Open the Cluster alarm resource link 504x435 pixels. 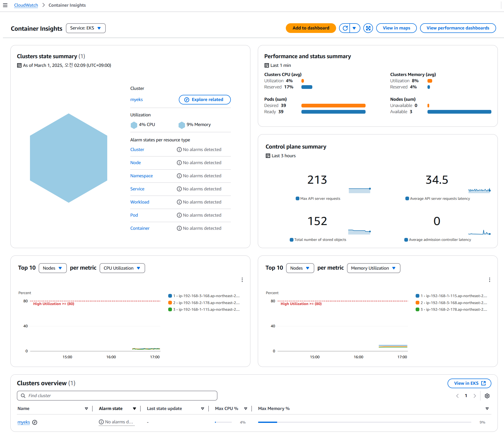137,150
